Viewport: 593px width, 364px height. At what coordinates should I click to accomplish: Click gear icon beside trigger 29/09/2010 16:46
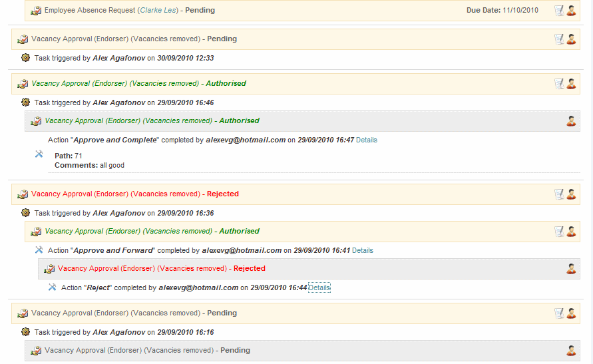point(25,102)
